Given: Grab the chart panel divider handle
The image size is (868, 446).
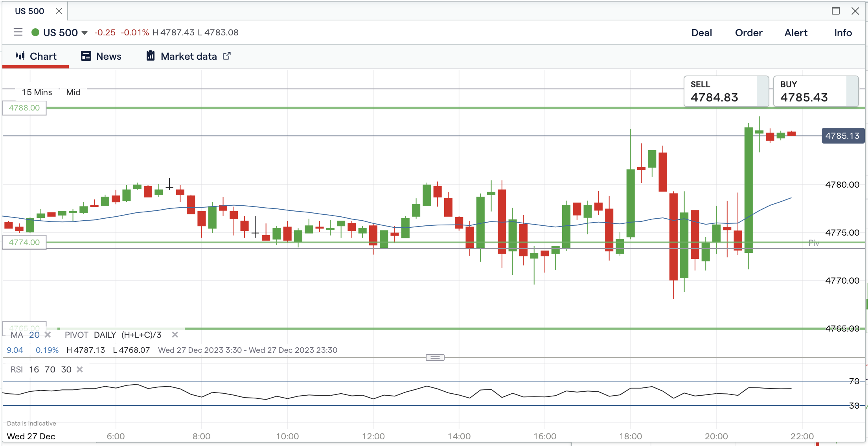Looking at the screenshot, I should (x=435, y=358).
